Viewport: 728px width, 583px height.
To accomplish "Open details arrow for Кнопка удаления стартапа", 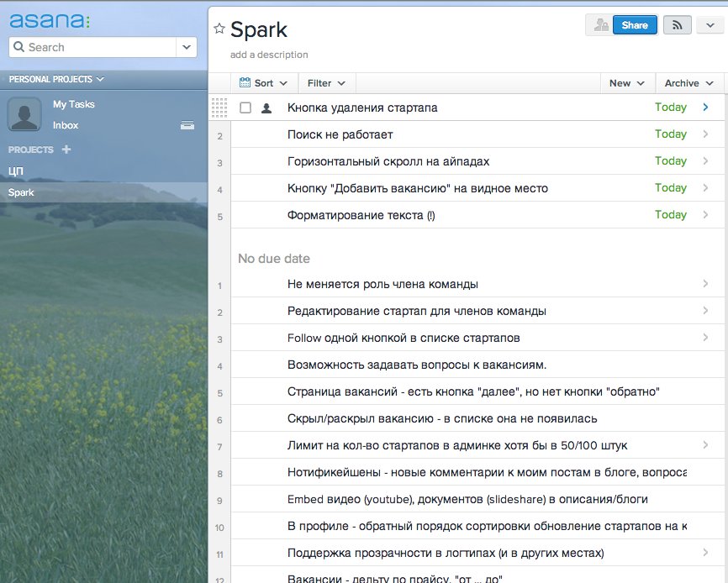I will click(705, 108).
